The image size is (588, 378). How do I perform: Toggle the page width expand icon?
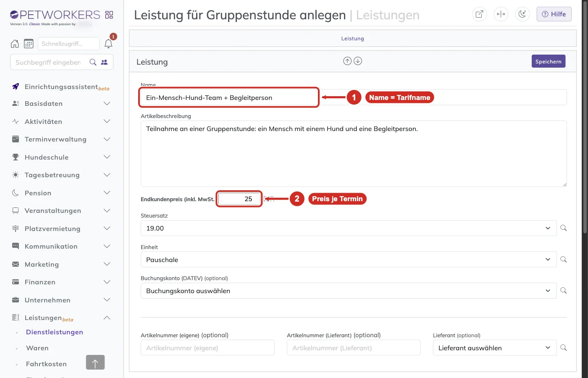pyautogui.click(x=501, y=14)
